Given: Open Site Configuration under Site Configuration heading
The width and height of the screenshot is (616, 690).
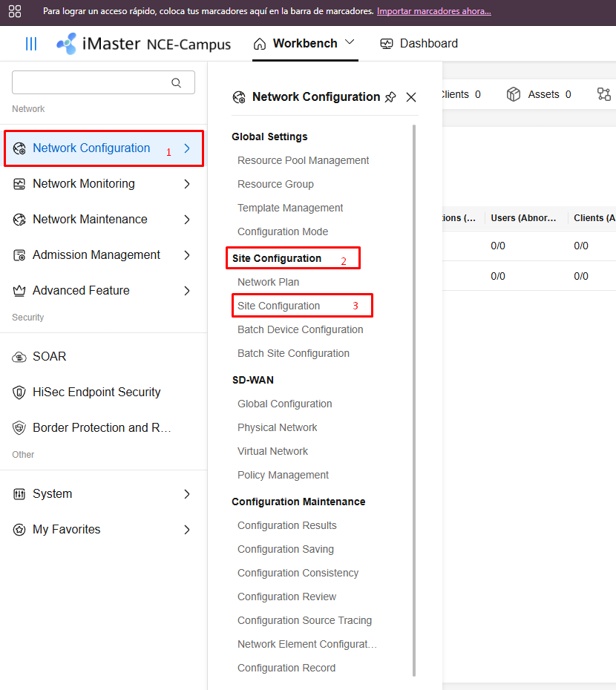Looking at the screenshot, I should coord(279,306).
